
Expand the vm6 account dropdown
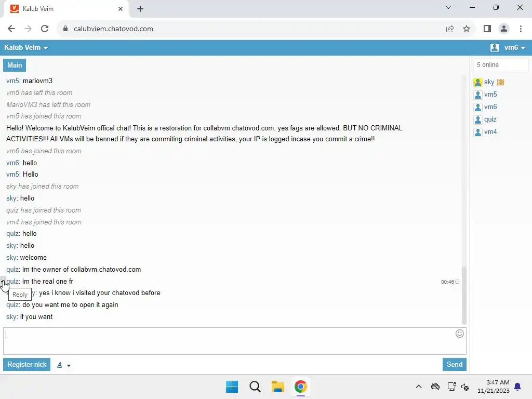(515, 47)
